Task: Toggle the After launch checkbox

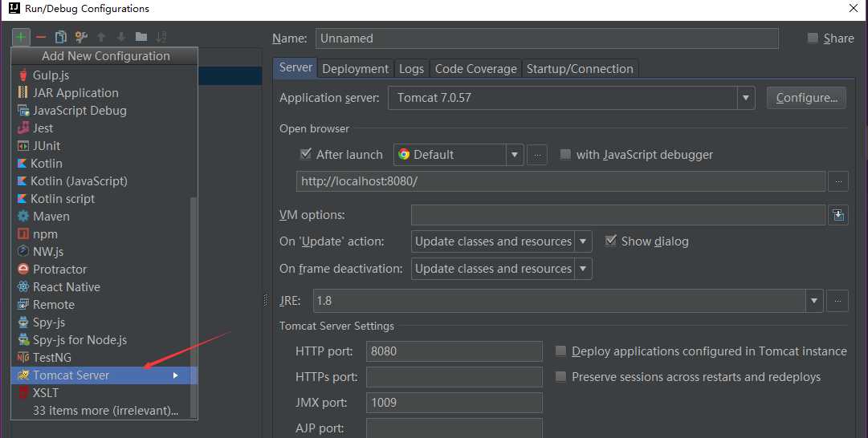Action: coord(306,154)
